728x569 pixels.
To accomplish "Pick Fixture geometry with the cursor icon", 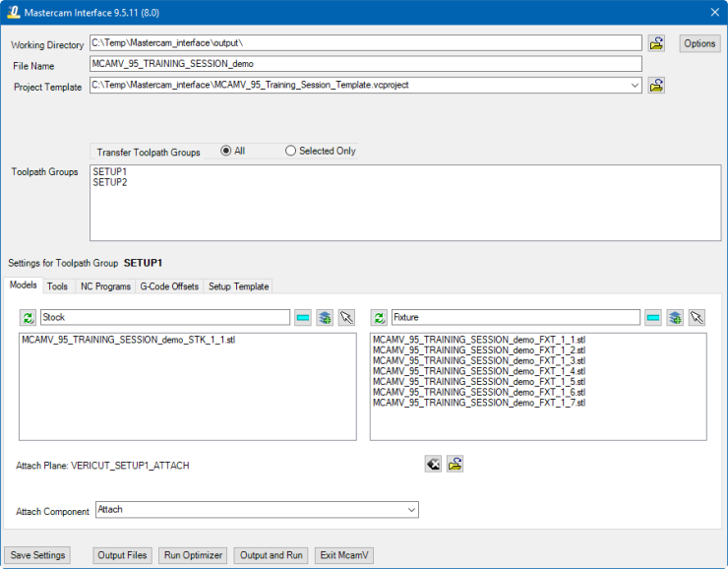I will [697, 318].
